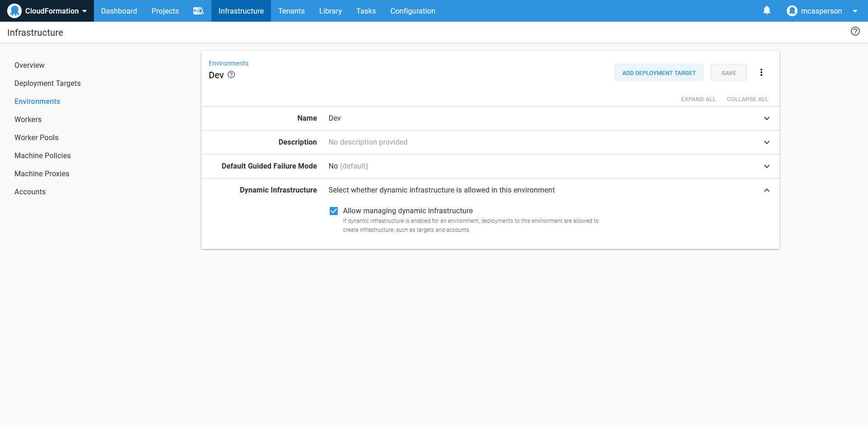The width and height of the screenshot is (868, 427).
Task: Open the project search icon in navbar
Action: [199, 11]
